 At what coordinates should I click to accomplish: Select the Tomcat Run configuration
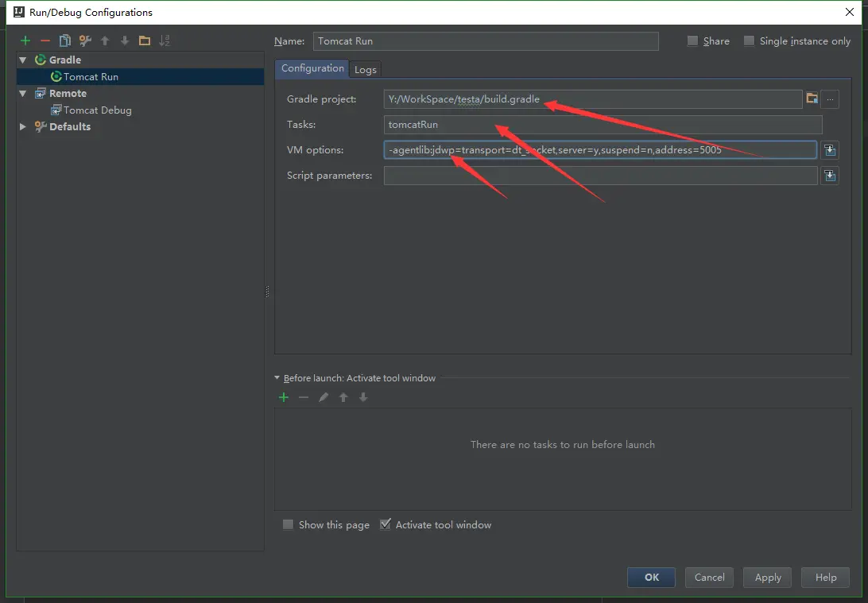(141, 76)
